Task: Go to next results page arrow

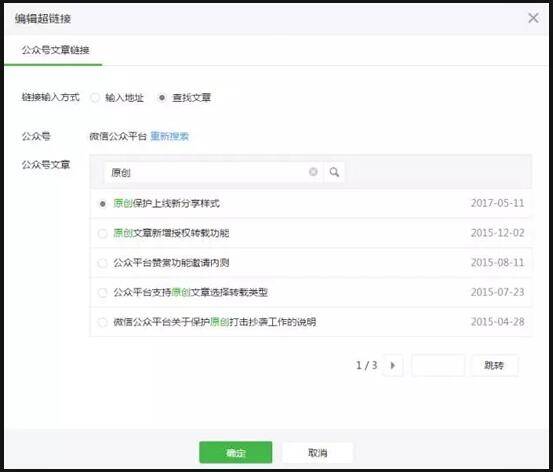Action: coord(393,365)
